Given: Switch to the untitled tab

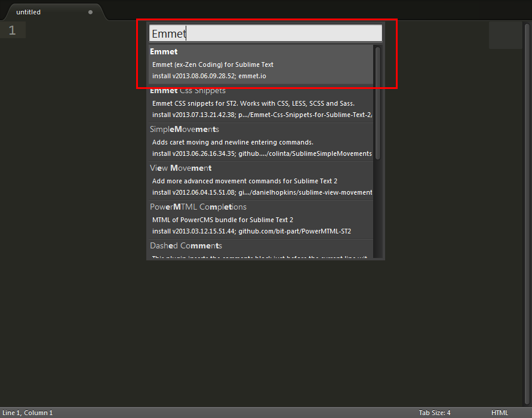Looking at the screenshot, I should (36, 12).
